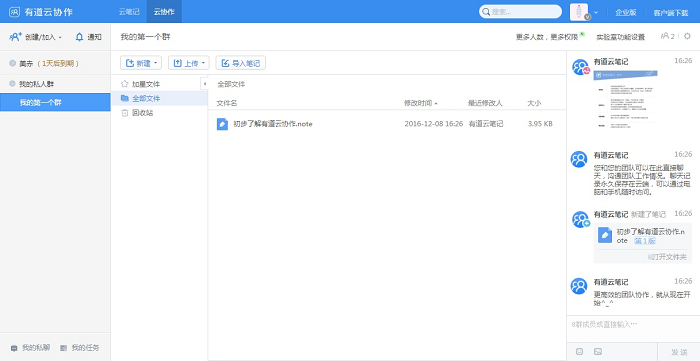Viewport: 700px width, 361px height.
Task: Click the 我的第一个群 title heading
Action: click(146, 37)
